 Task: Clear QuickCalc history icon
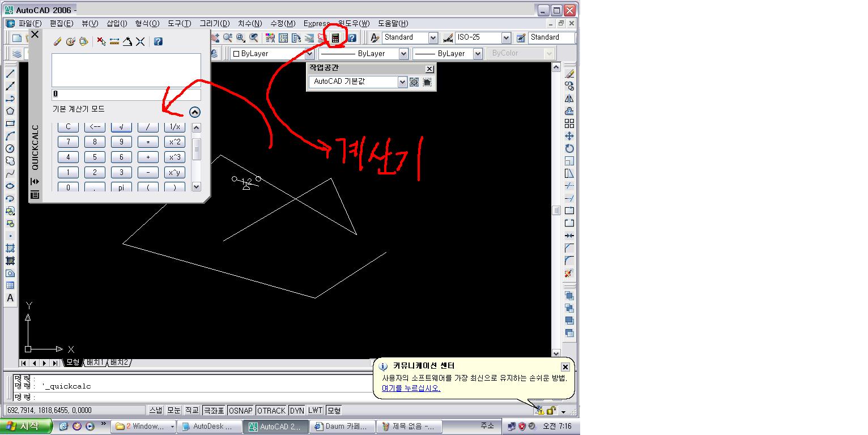point(70,41)
